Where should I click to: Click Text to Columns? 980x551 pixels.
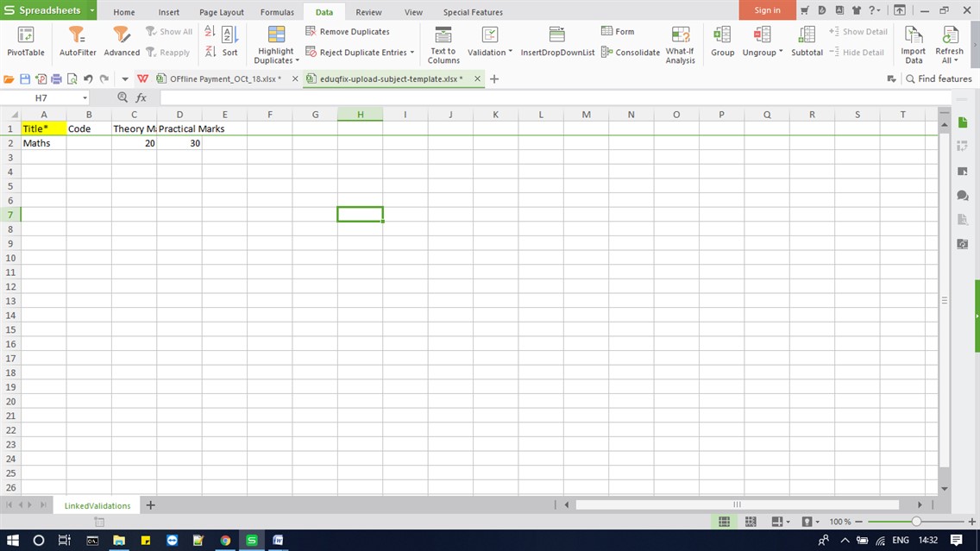(x=443, y=45)
